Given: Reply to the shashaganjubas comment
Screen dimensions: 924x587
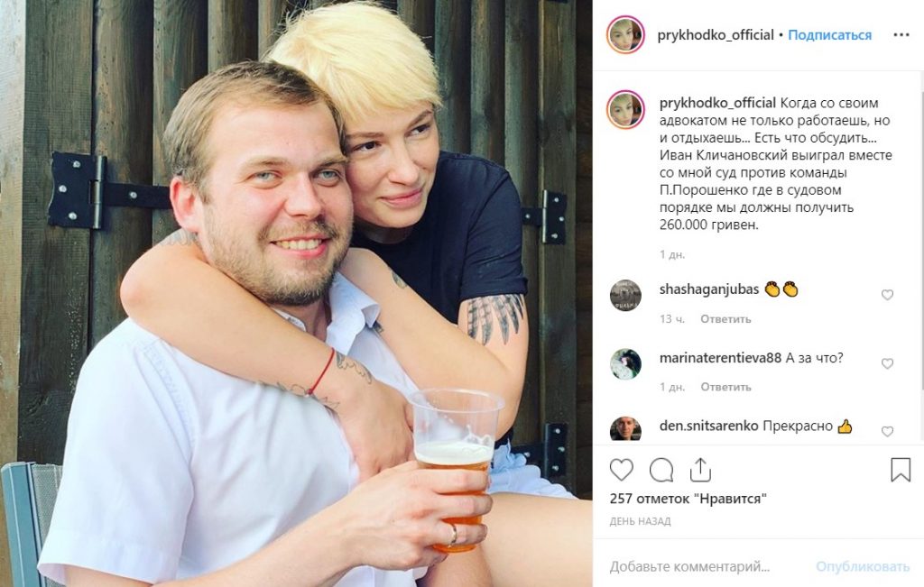Looking at the screenshot, I should tap(725, 319).
